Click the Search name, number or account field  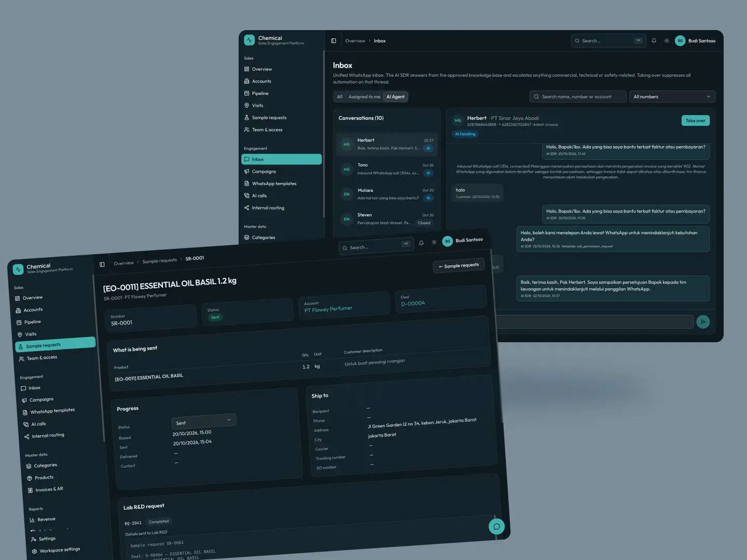pyautogui.click(x=577, y=97)
